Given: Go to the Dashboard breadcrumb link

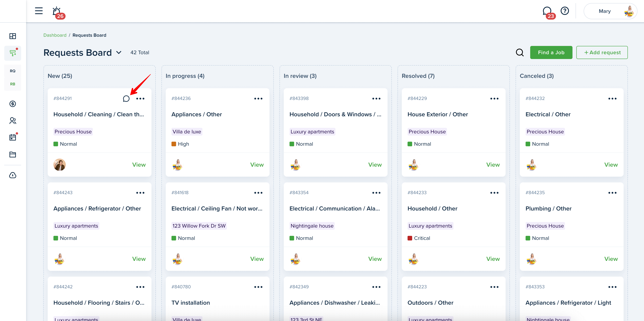Looking at the screenshot, I should pyautogui.click(x=55, y=35).
